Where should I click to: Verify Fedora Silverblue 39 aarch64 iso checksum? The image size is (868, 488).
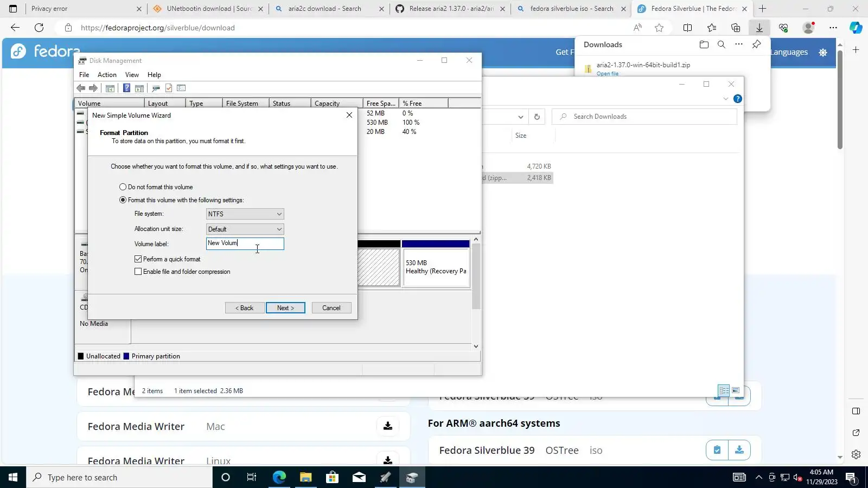point(717,450)
